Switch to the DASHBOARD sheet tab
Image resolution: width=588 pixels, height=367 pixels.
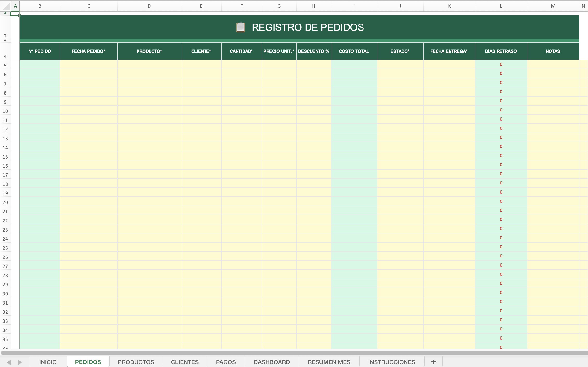click(272, 362)
